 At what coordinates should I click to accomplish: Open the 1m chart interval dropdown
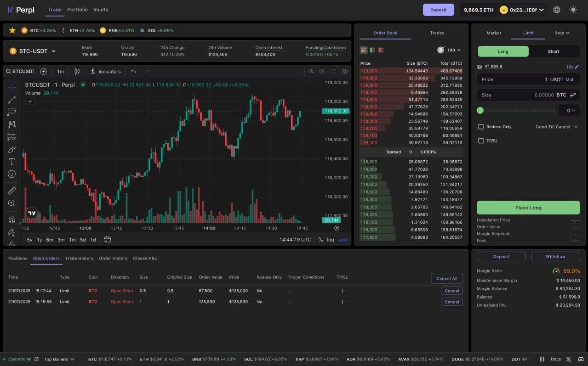coord(60,71)
